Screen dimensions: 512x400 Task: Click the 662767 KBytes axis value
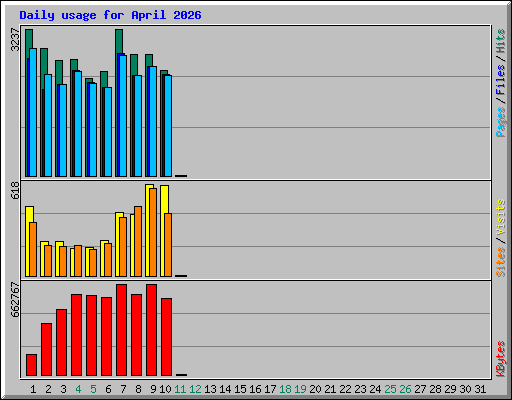coord(15,300)
